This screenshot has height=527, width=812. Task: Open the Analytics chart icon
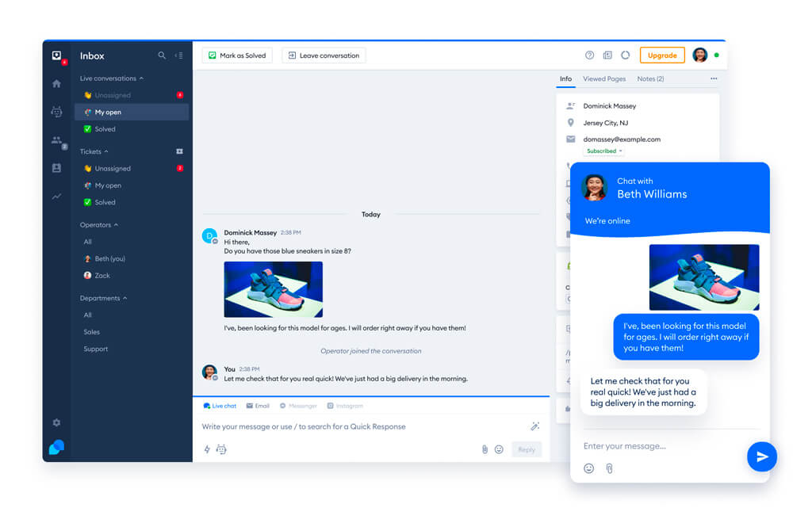pos(56,197)
